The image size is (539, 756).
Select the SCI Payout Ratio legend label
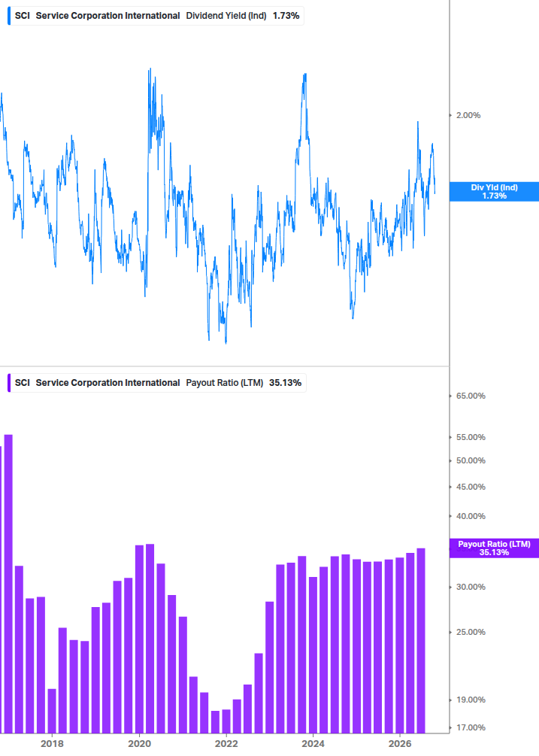157,383
